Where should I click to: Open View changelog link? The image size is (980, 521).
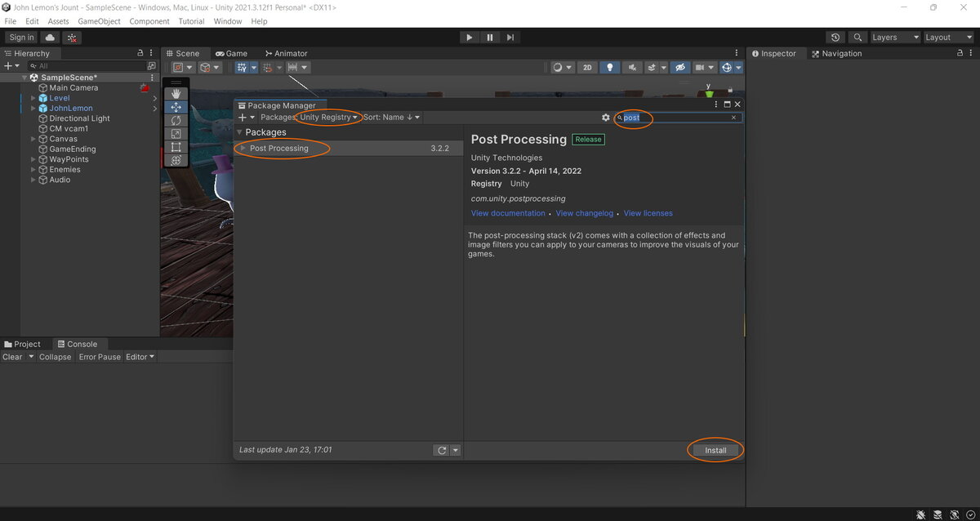(x=585, y=213)
